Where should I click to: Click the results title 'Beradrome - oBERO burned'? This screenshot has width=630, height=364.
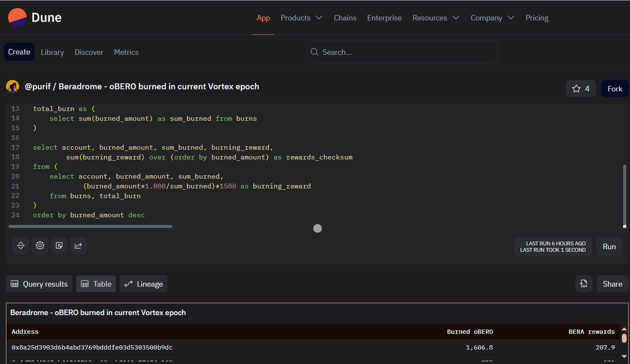click(98, 313)
